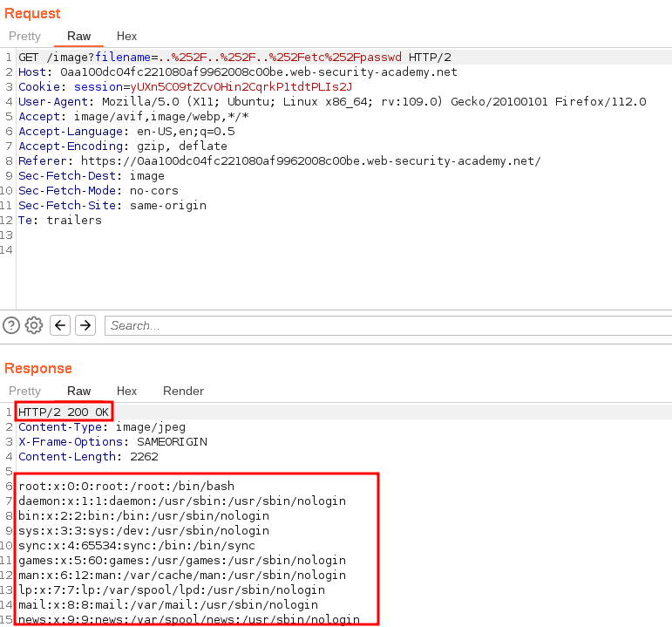
Task: Click the Sec-Fetch-Site: same-origin line
Action: coord(112,206)
